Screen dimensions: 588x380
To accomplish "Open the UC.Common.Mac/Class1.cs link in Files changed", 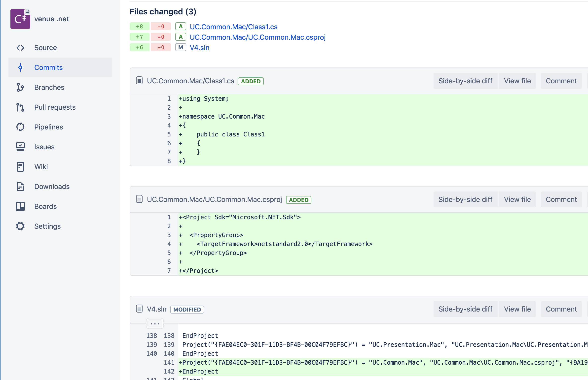I will coord(233,27).
